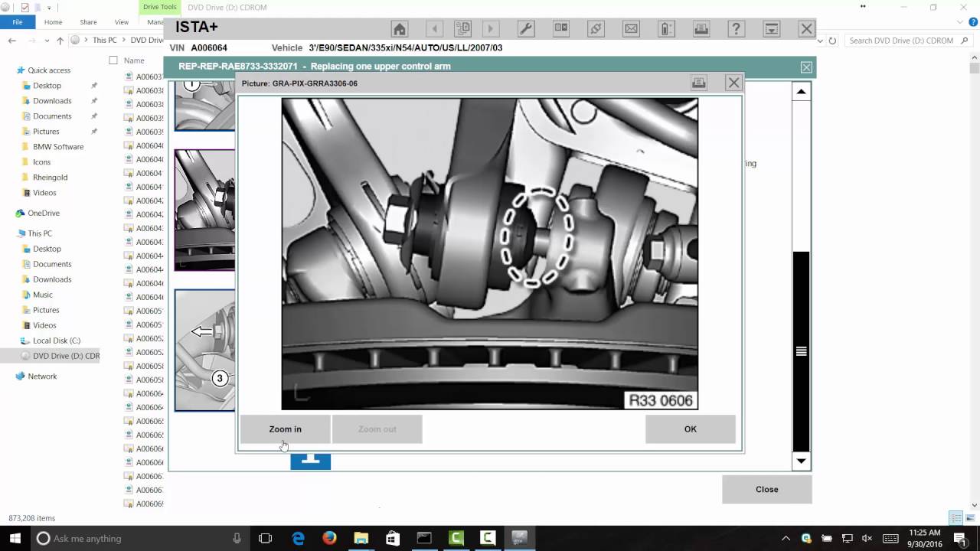The image size is (980, 551).
Task: Select Music under This PC
Action: point(43,295)
